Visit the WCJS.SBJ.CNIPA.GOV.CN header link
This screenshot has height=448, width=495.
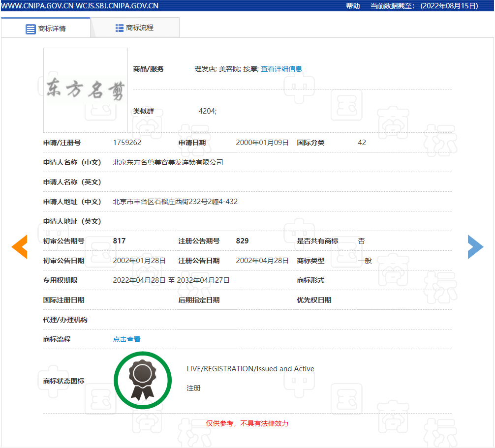pos(117,6)
